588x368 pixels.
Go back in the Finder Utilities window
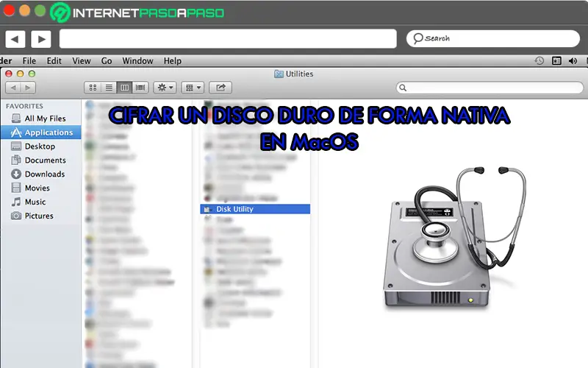pyautogui.click(x=13, y=88)
